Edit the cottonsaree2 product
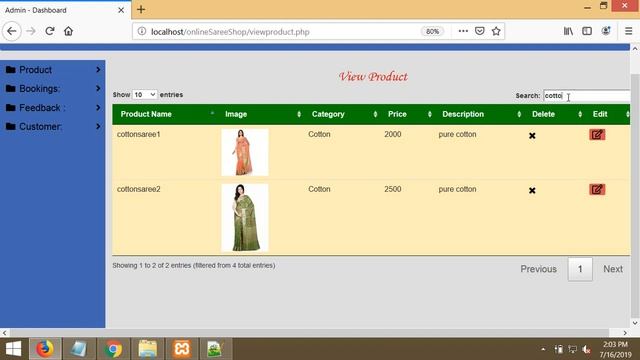Screen dimensions: 640x360 pyautogui.click(x=597, y=189)
